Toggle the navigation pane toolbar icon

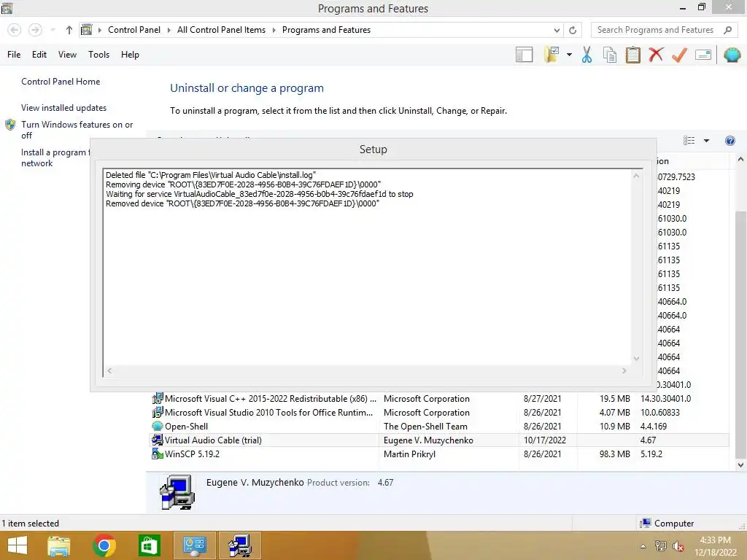(x=524, y=55)
